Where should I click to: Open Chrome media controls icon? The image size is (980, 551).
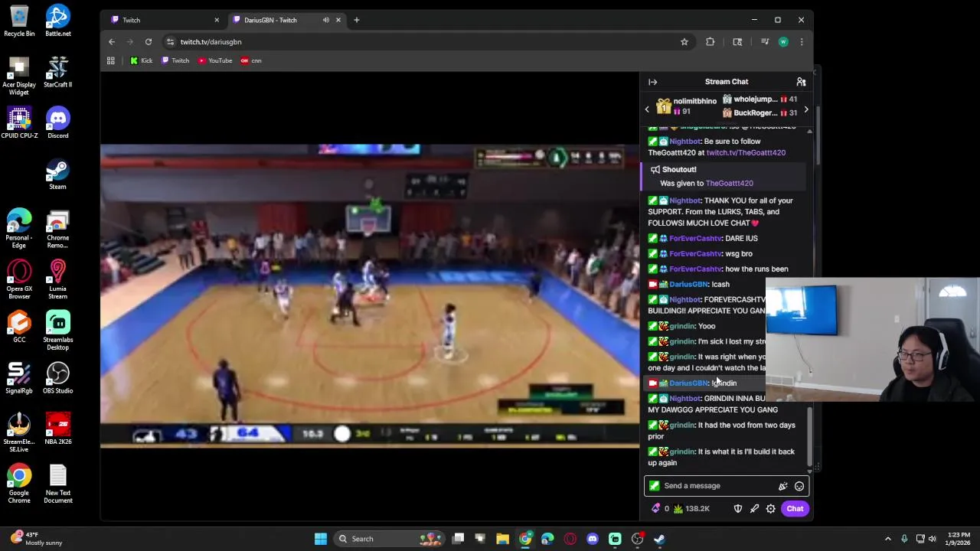tap(764, 42)
